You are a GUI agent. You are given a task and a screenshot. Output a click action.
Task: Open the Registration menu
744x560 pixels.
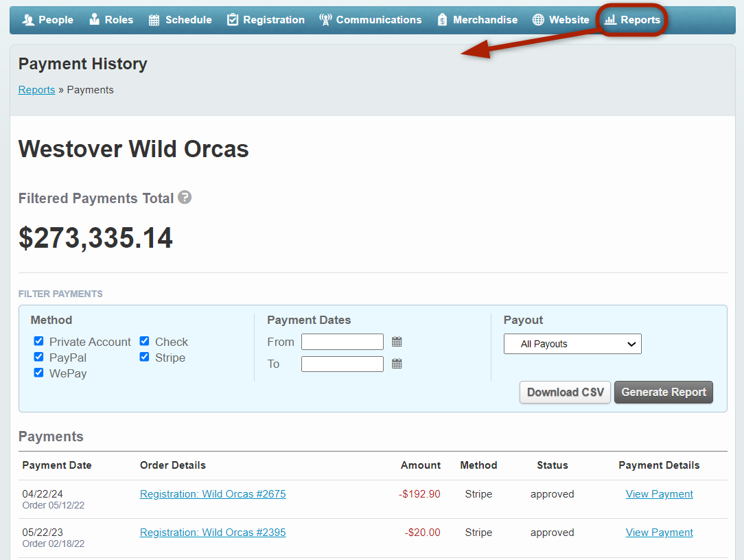coord(266,20)
